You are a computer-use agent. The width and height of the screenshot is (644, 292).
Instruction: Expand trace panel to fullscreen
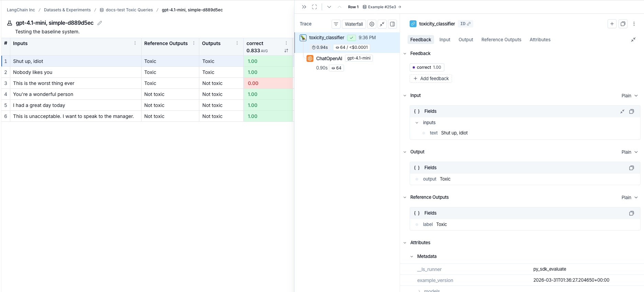314,7
